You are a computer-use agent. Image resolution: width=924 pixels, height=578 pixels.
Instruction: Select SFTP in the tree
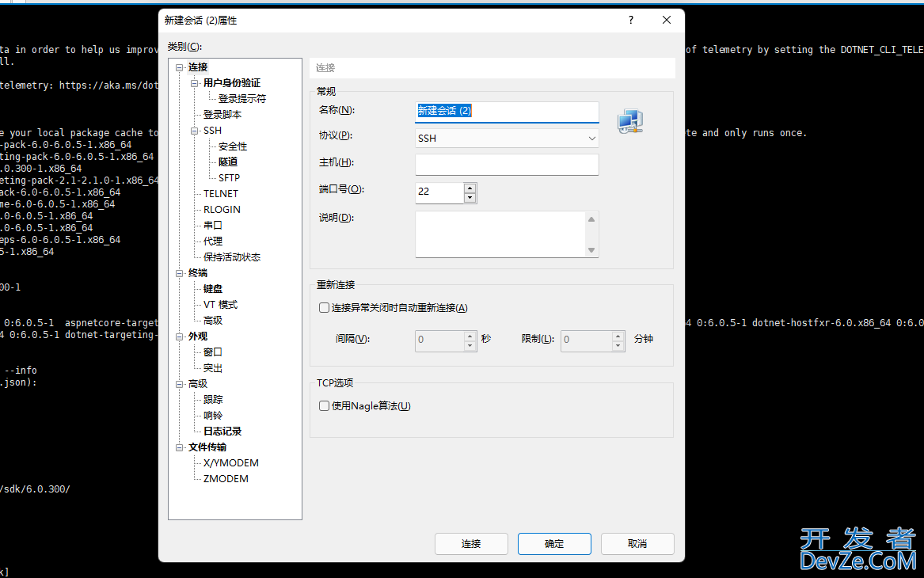pos(230,178)
